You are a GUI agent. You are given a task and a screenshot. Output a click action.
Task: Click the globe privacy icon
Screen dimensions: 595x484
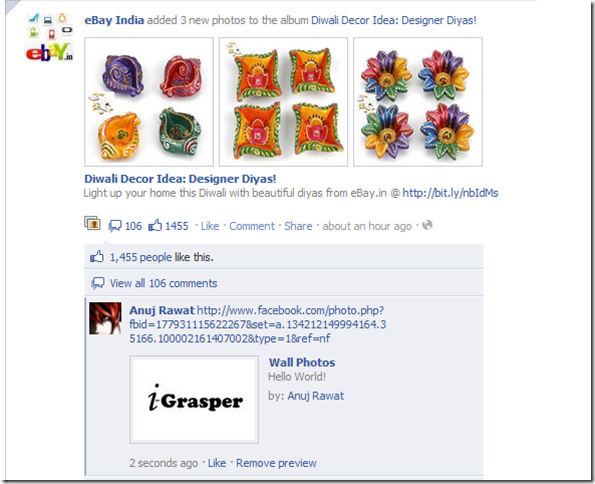point(427,225)
